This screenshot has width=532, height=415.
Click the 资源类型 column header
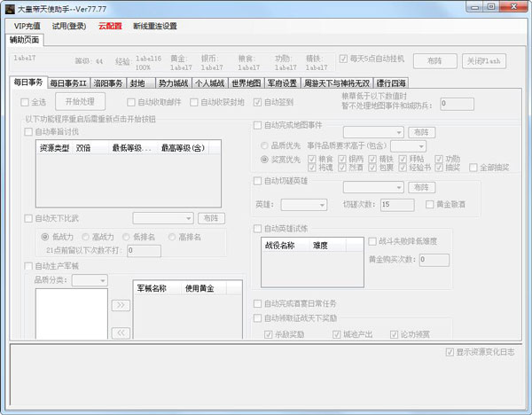point(54,148)
